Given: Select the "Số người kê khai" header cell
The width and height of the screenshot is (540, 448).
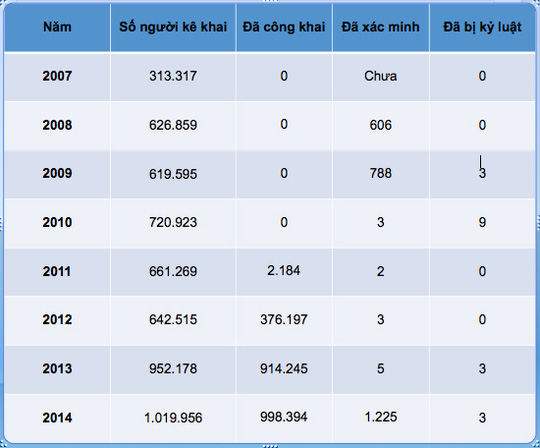Looking at the screenshot, I should [173, 27].
